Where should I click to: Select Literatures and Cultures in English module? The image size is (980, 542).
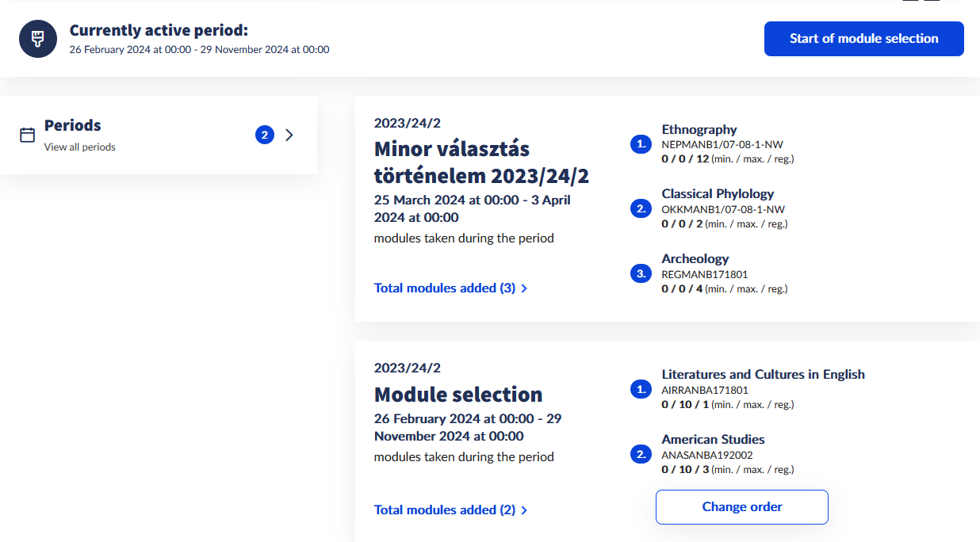pyautogui.click(x=763, y=375)
